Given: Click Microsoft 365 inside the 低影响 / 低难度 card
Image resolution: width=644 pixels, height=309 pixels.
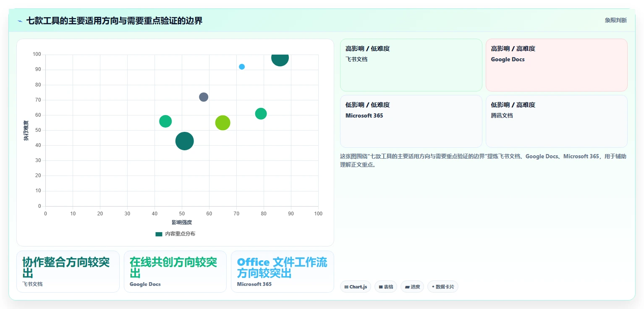Looking at the screenshot, I should 364,115.
